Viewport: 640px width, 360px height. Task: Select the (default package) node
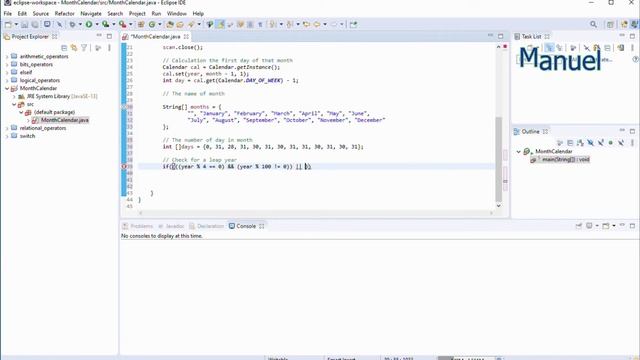pos(54,112)
